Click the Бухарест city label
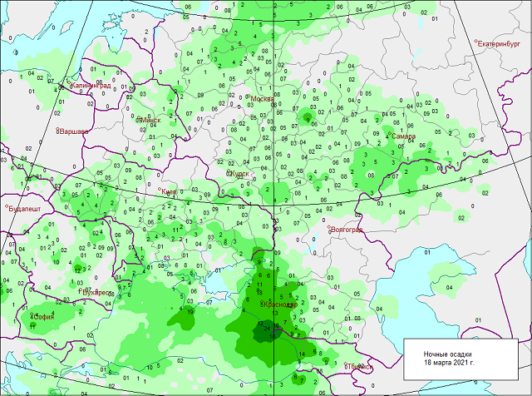532x396 pixels. pos(99,293)
